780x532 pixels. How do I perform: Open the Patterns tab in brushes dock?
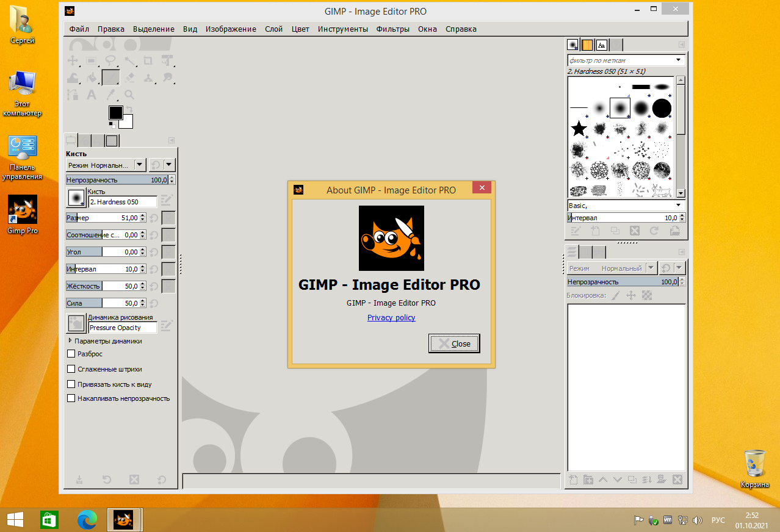[587, 45]
